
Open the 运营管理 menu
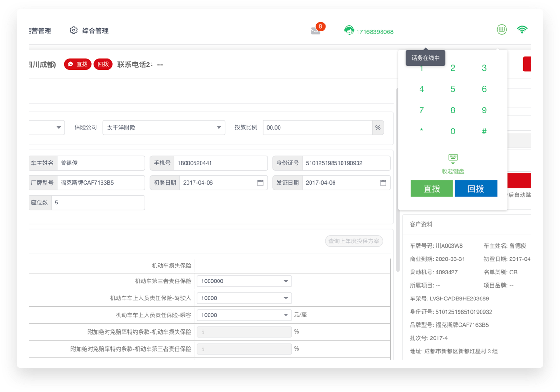[x=39, y=31]
